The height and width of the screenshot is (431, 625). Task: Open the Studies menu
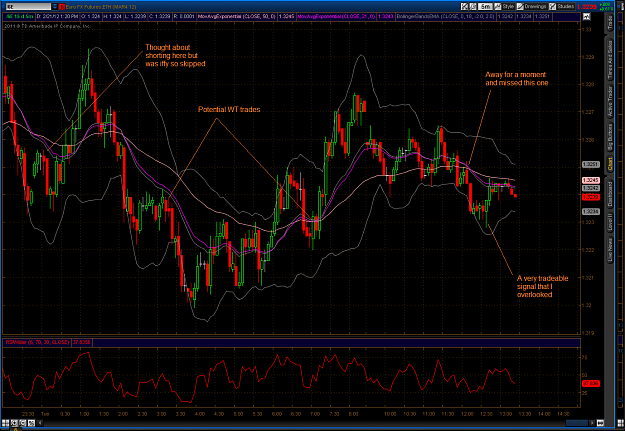pyautogui.click(x=562, y=6)
